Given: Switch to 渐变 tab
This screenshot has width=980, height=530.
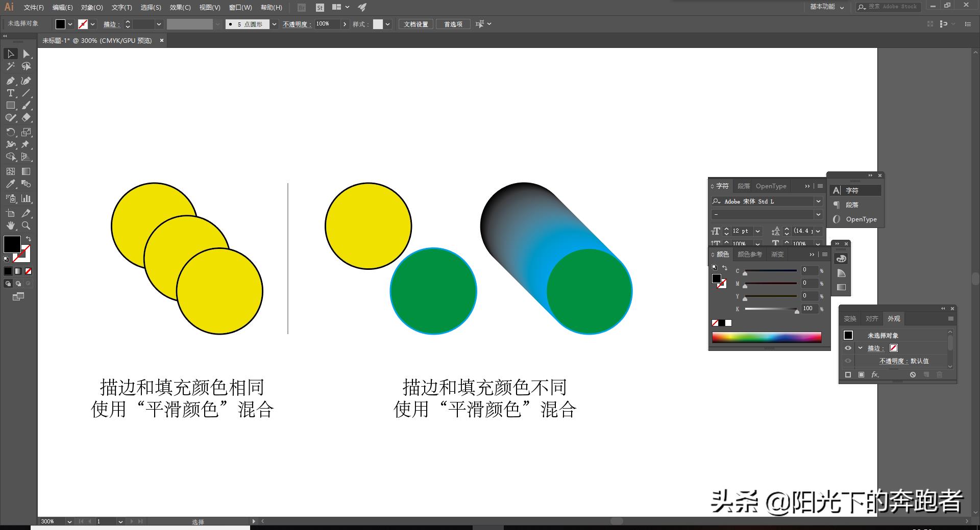Looking at the screenshot, I should click(777, 254).
